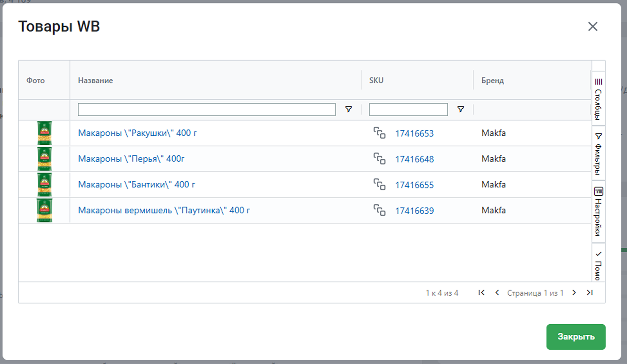The height and width of the screenshot is (364, 627).
Task: Click the Закрыть button
Action: (x=575, y=337)
